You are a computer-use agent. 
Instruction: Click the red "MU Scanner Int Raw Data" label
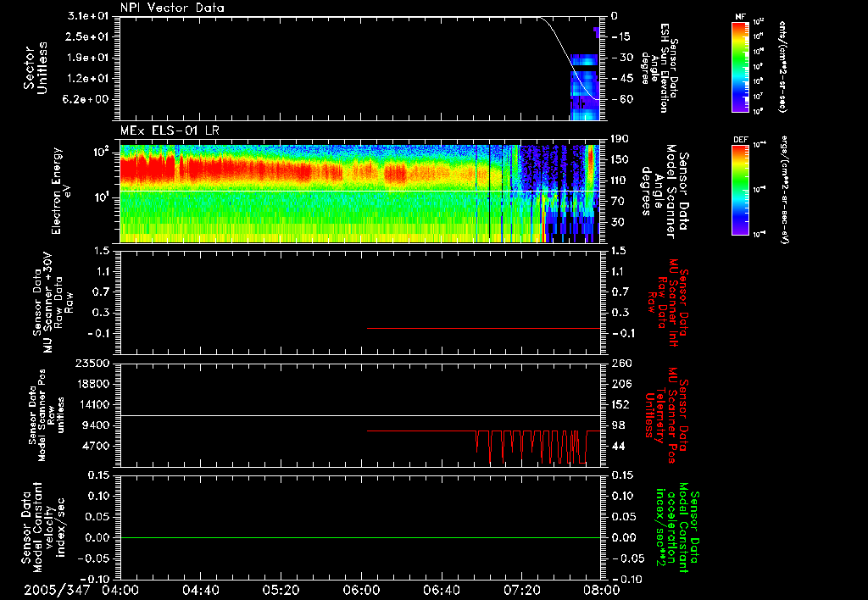[x=667, y=303]
